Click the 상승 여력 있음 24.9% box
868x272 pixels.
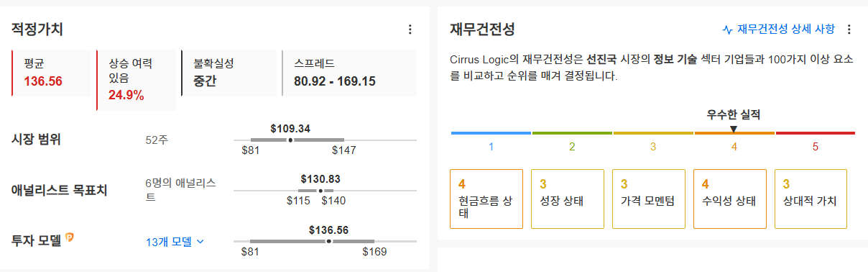[x=136, y=79]
